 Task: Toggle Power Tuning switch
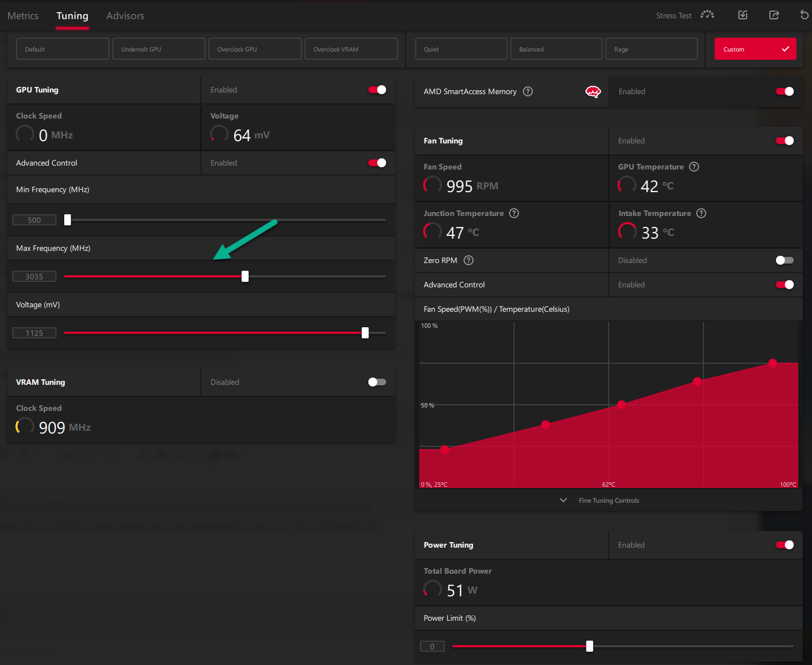[785, 545]
